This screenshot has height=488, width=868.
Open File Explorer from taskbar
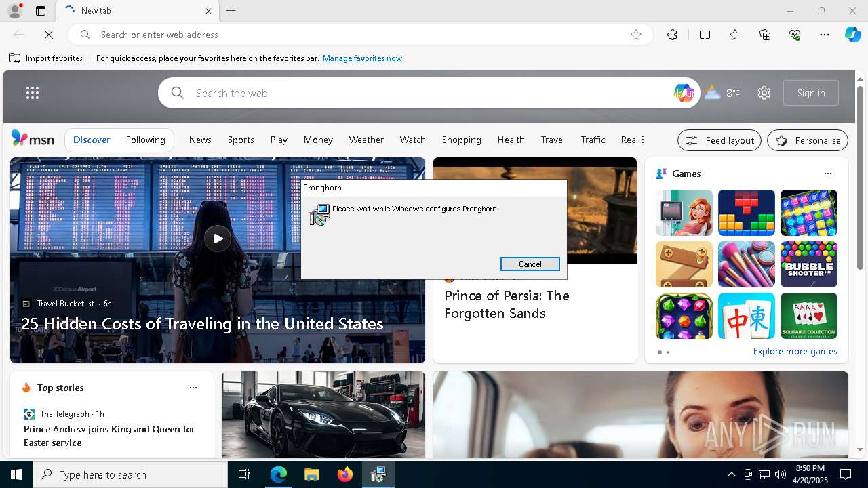click(311, 474)
